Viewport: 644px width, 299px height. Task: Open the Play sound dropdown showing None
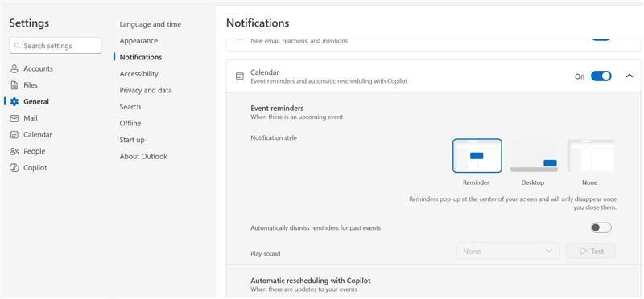click(508, 251)
